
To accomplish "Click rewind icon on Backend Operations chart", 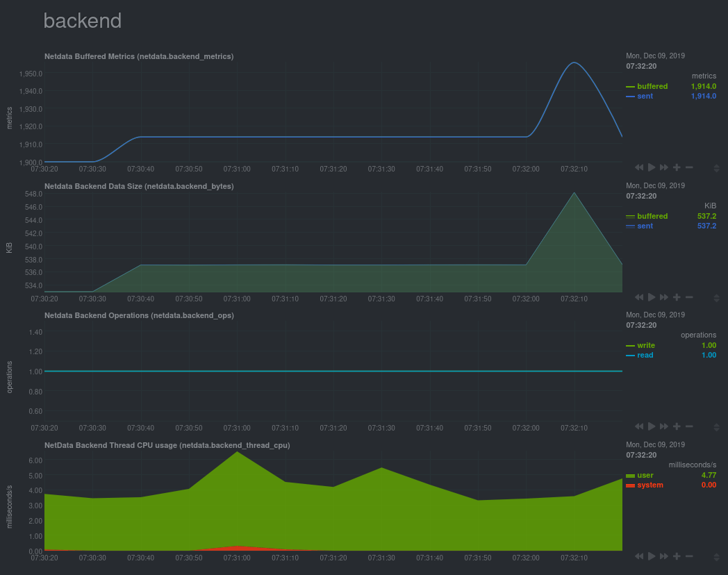I will tap(639, 426).
